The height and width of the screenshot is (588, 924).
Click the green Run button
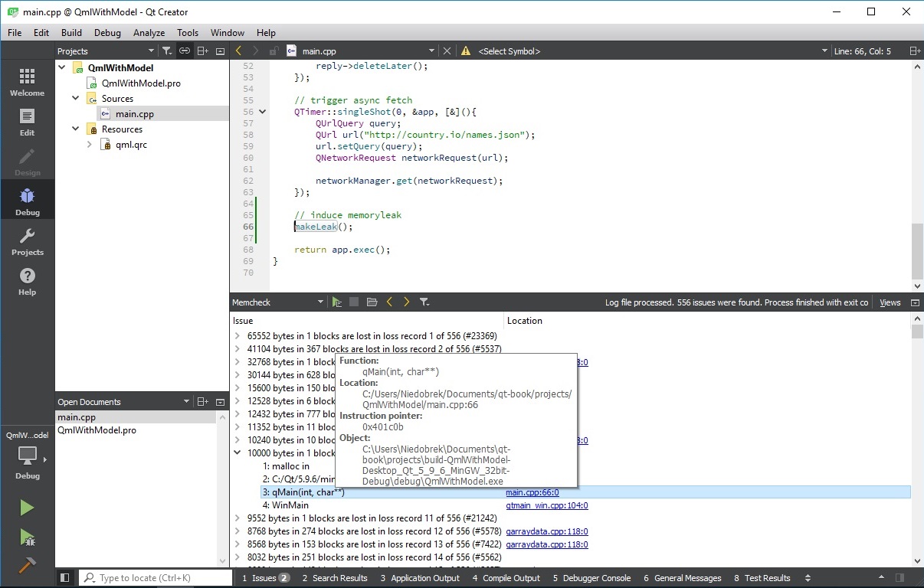(27, 508)
